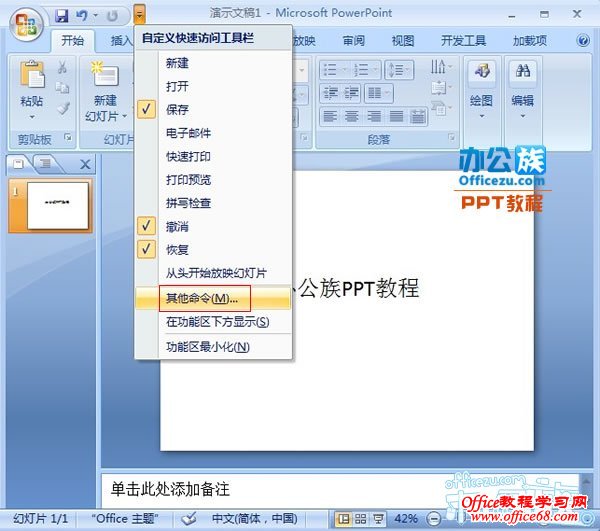Click the text direction icon
The image size is (600, 531).
click(441, 67)
